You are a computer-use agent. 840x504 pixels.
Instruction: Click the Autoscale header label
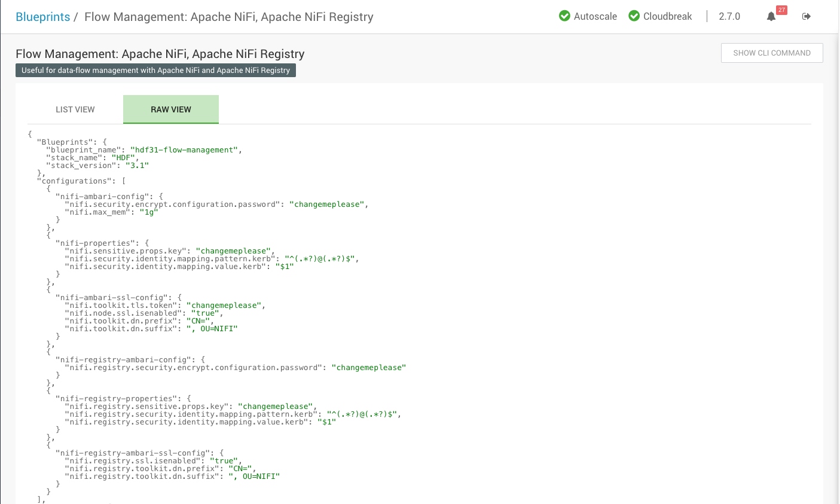pos(597,16)
